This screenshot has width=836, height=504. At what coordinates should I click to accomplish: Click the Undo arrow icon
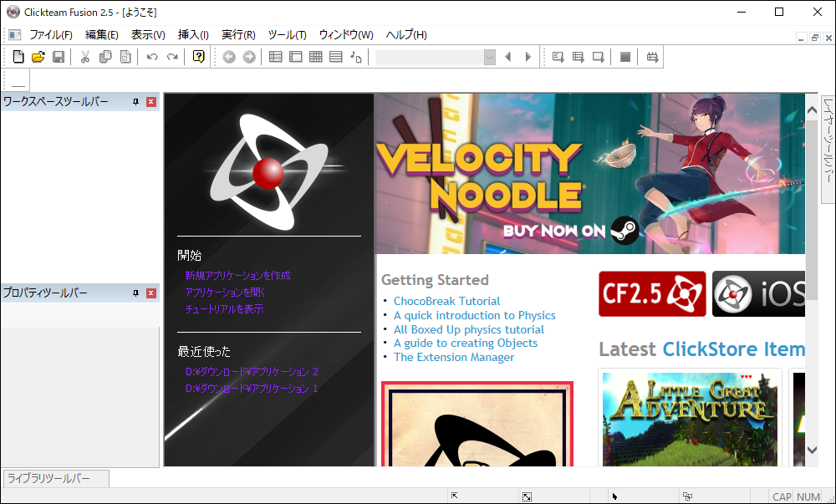[x=152, y=57]
